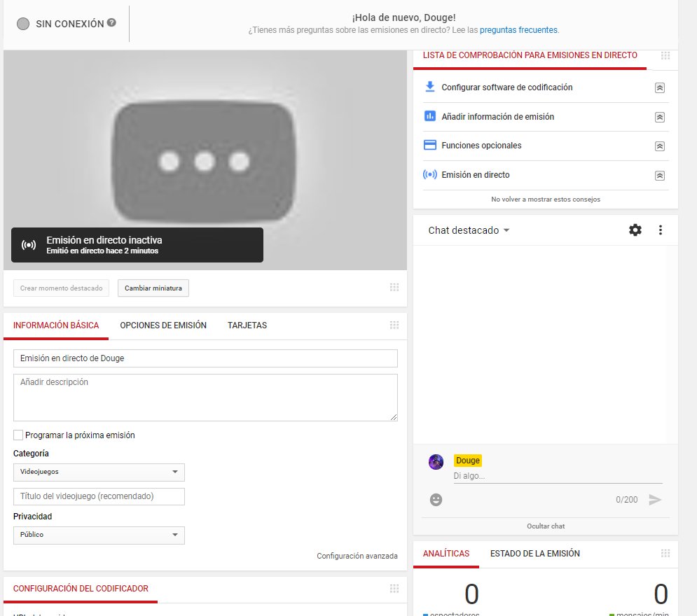This screenshot has height=616, width=697.
Task: Switch to the Información básica tab
Action: click(x=56, y=325)
